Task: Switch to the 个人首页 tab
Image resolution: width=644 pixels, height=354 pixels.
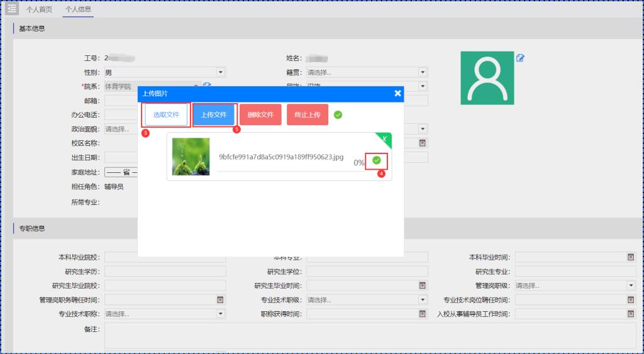Action: [x=40, y=9]
